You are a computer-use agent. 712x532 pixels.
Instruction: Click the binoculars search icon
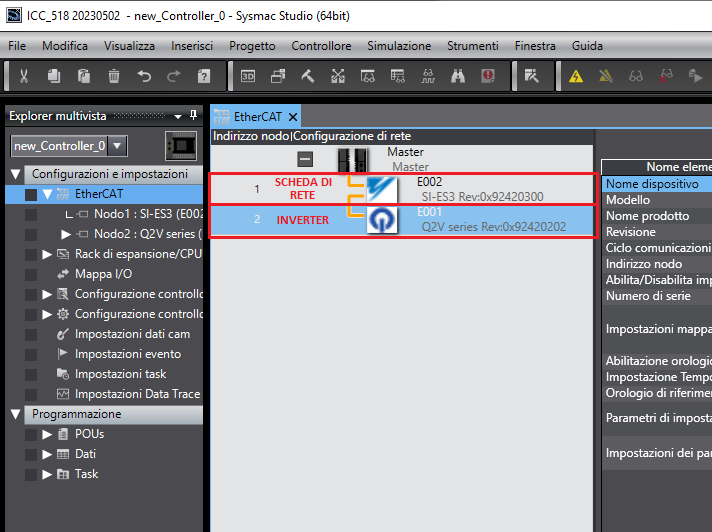pyautogui.click(x=458, y=75)
